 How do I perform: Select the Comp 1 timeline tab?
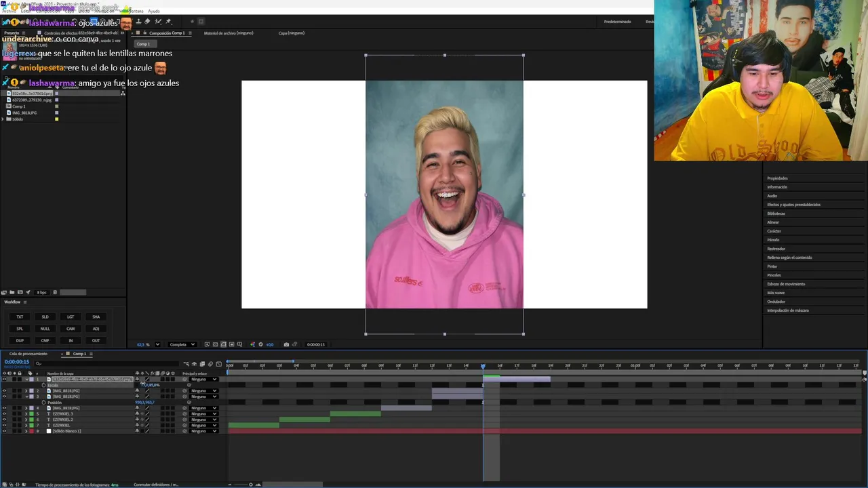79,354
